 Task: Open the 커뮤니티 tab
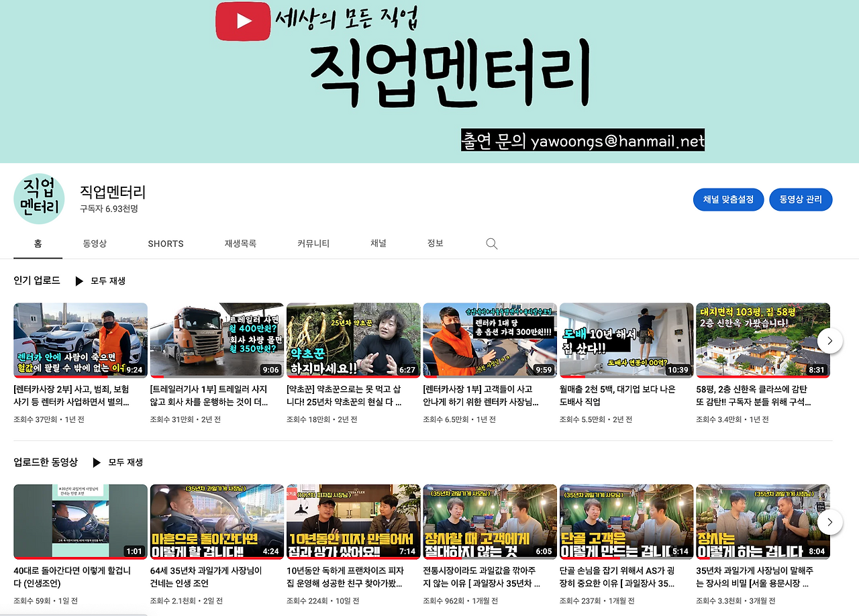[x=313, y=244]
